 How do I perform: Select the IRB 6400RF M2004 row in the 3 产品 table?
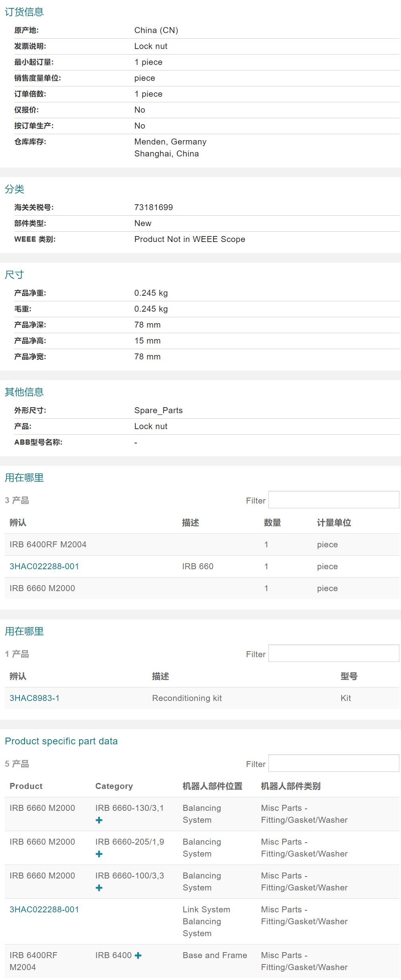point(48,545)
